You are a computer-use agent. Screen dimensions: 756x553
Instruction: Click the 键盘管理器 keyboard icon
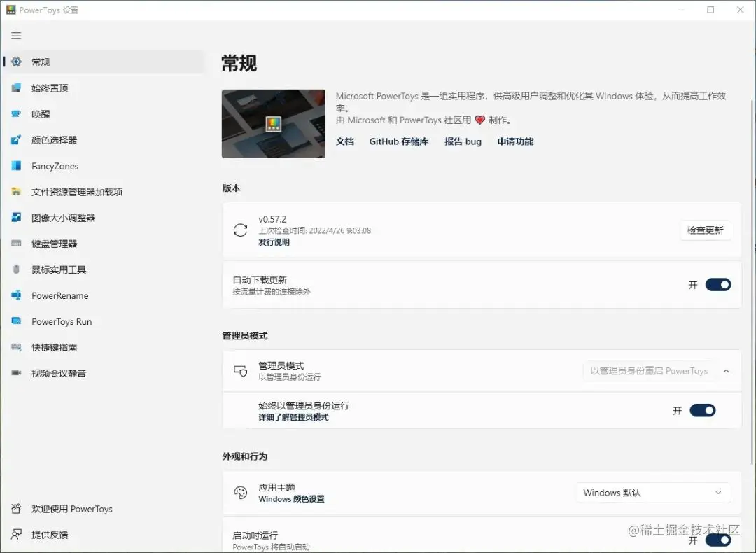pyautogui.click(x=16, y=244)
